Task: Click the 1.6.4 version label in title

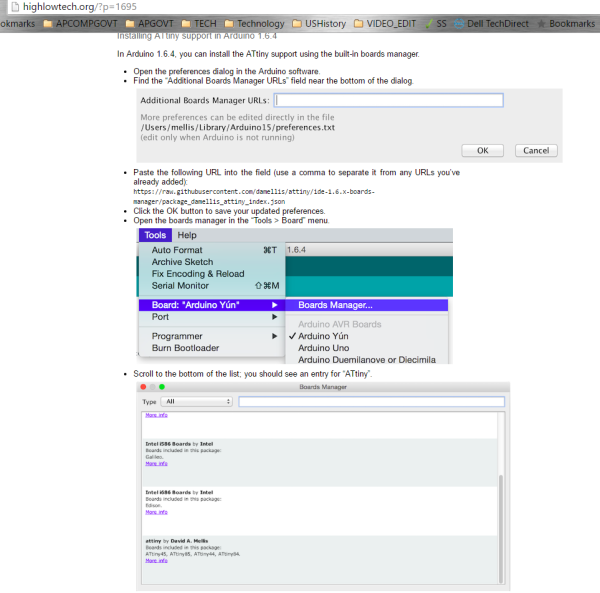Action: [297, 250]
